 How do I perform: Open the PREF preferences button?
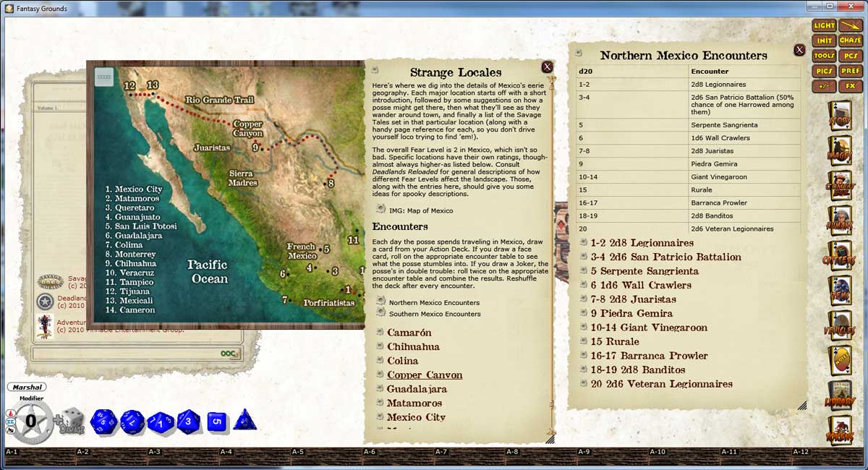pos(850,71)
